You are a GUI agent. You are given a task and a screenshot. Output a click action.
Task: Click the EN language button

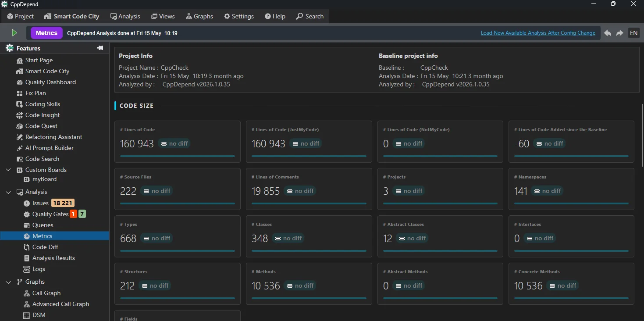tap(633, 33)
